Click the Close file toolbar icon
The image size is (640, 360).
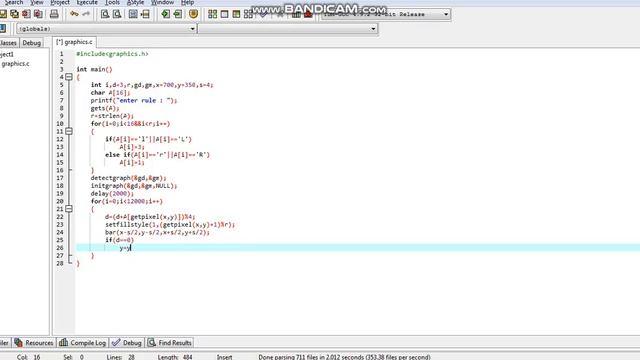point(26,14)
